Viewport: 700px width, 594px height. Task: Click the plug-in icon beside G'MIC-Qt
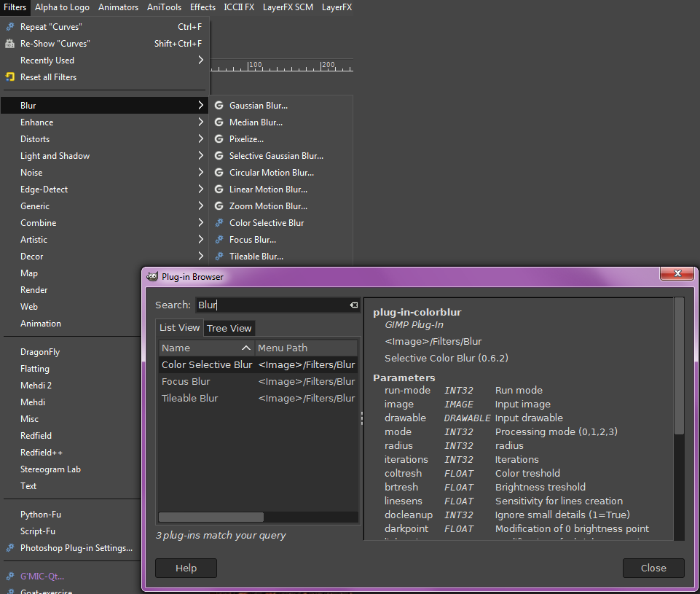click(x=9, y=576)
